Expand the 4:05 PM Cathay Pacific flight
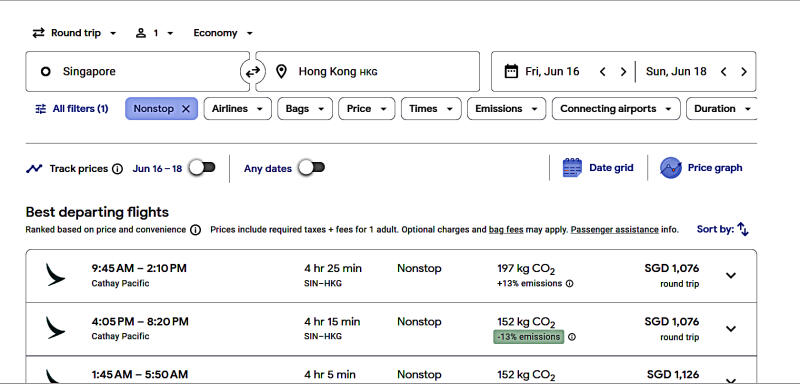This screenshot has height=384, width=800. 731,329
